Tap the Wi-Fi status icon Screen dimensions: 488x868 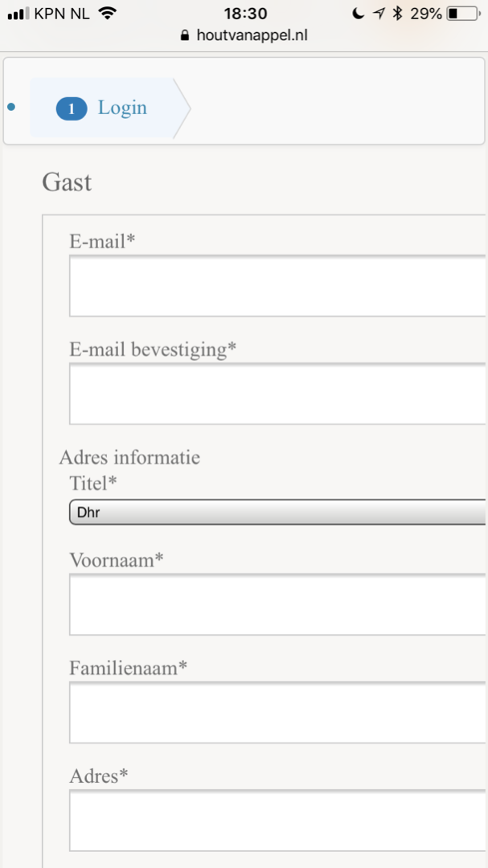point(108,14)
